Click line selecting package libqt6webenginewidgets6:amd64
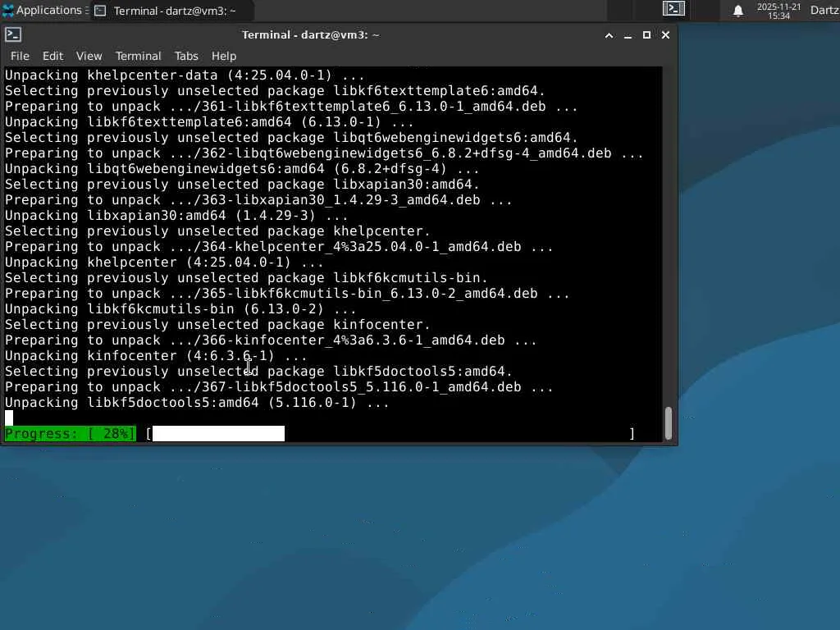Viewport: 840px width, 630px height. pos(291,137)
